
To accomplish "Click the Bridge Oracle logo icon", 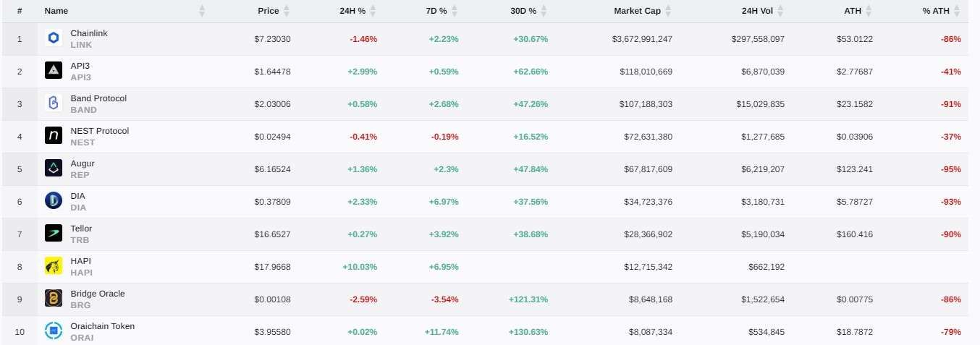I will click(x=54, y=299).
